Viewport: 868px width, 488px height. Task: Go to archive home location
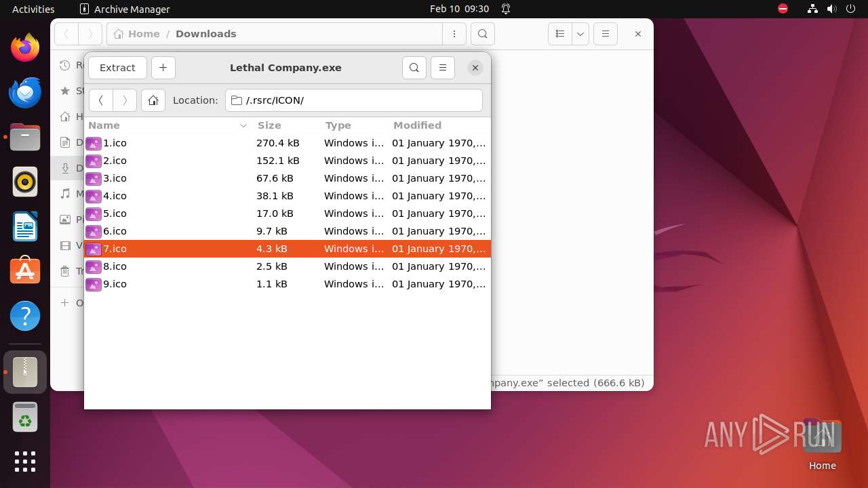pyautogui.click(x=153, y=100)
